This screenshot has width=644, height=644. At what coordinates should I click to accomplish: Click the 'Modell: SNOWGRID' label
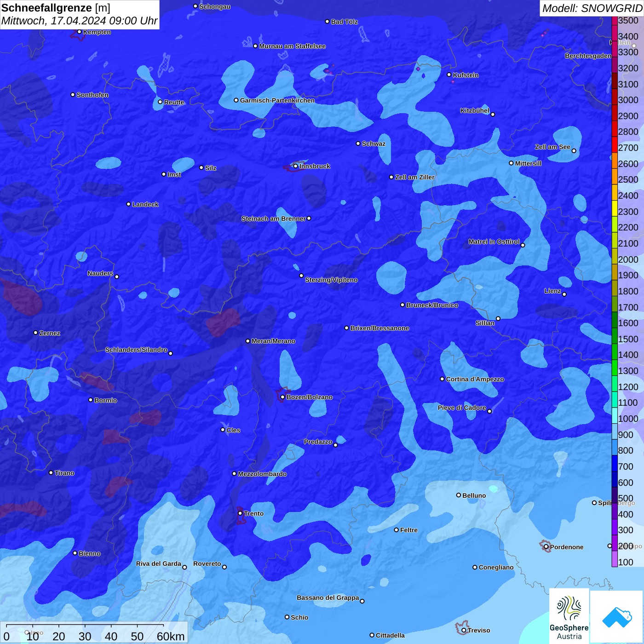pos(592,8)
